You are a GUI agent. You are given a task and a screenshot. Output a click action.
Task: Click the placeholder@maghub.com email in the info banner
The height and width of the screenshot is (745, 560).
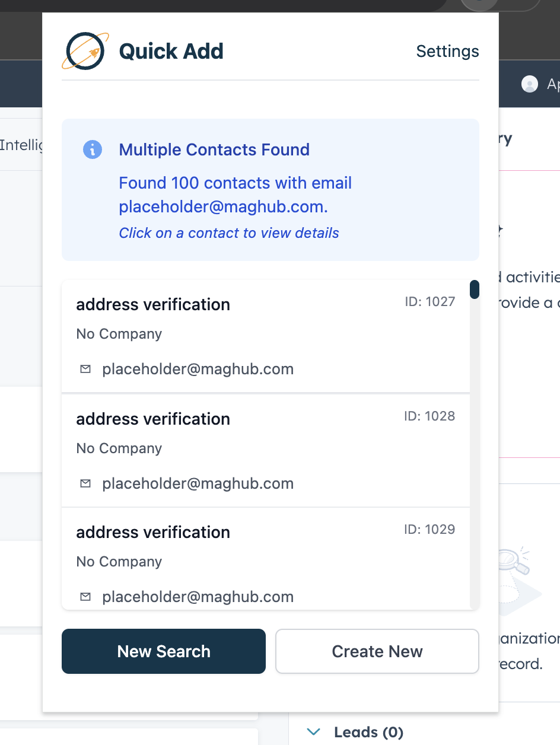point(223,207)
